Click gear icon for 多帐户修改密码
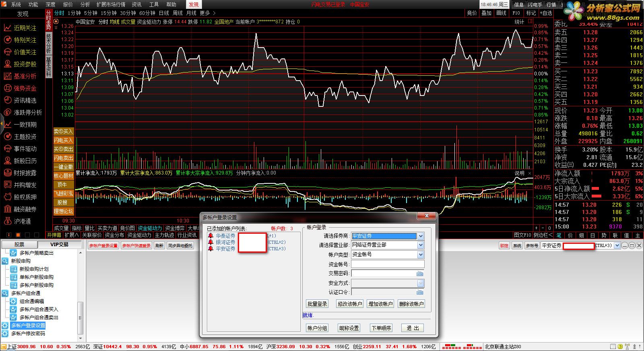644x351 pixels. click(x=5, y=334)
